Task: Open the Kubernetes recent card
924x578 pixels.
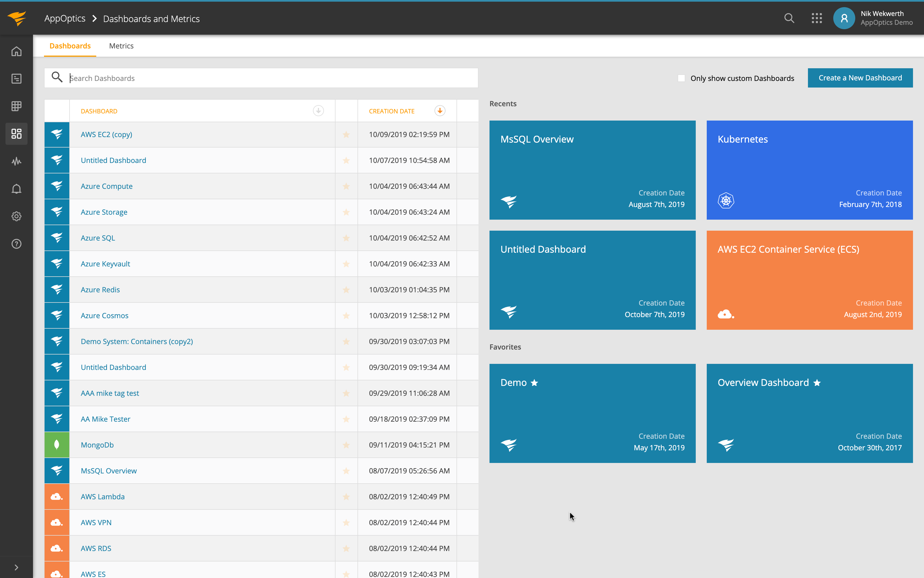Action: pyautogui.click(x=809, y=170)
